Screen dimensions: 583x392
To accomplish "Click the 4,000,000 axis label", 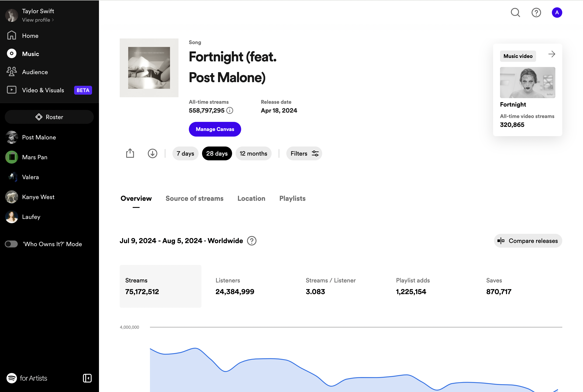I will pyautogui.click(x=129, y=327).
